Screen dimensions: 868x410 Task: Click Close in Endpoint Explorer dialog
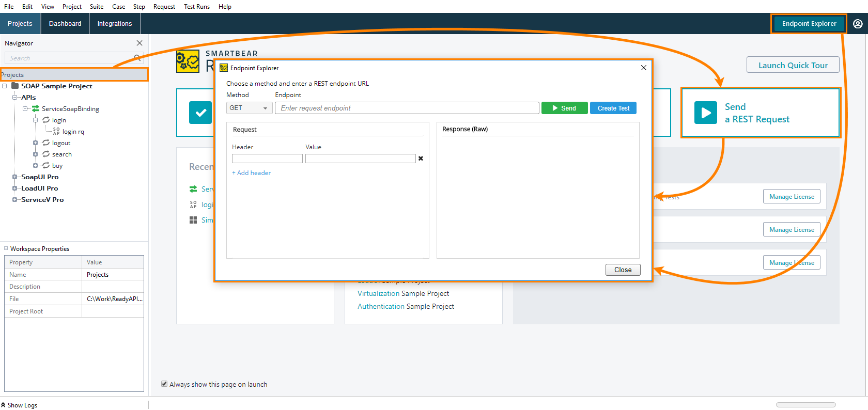click(x=623, y=270)
